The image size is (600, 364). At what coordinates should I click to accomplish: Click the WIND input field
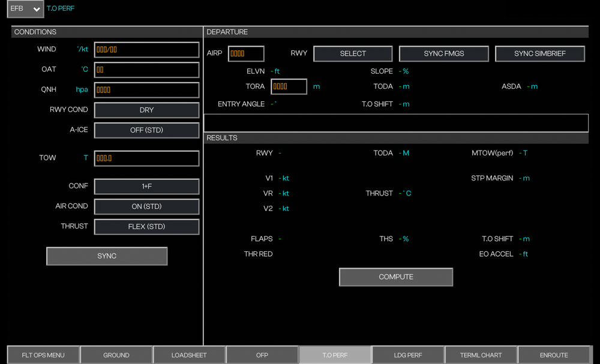point(146,50)
